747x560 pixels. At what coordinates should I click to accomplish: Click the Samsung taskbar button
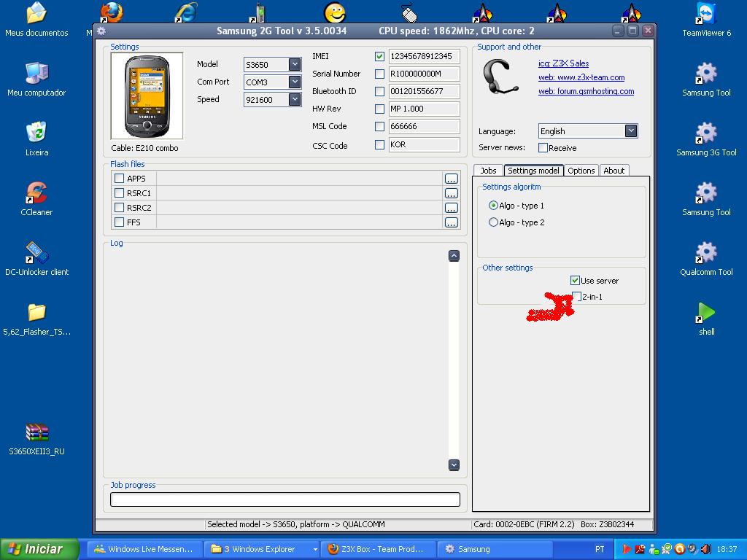495,549
